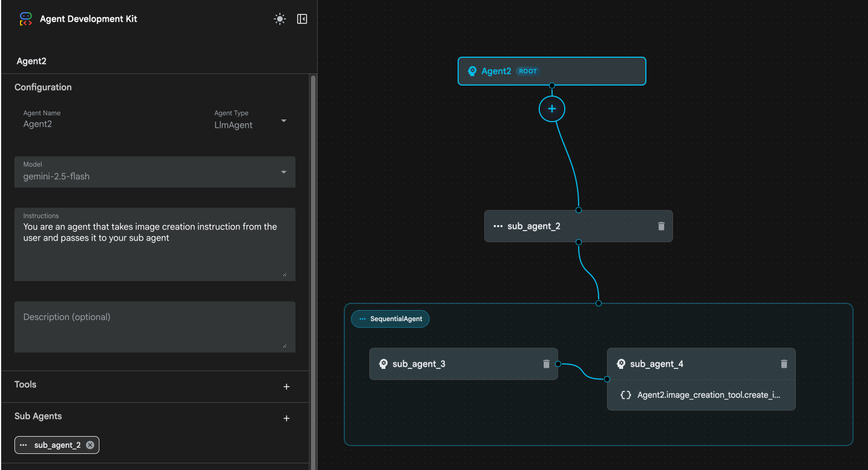Add a new tool with Tools plus icon
The image size is (868, 470).
[x=287, y=387]
